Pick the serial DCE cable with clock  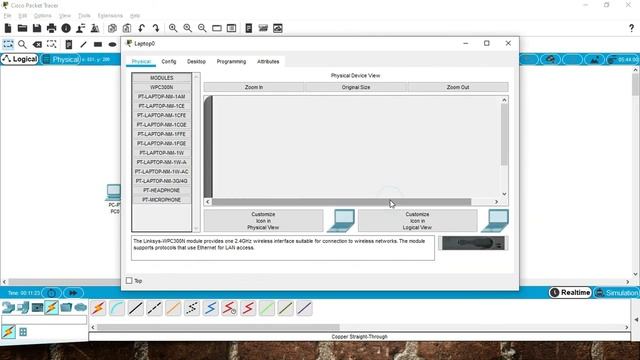coord(229,308)
